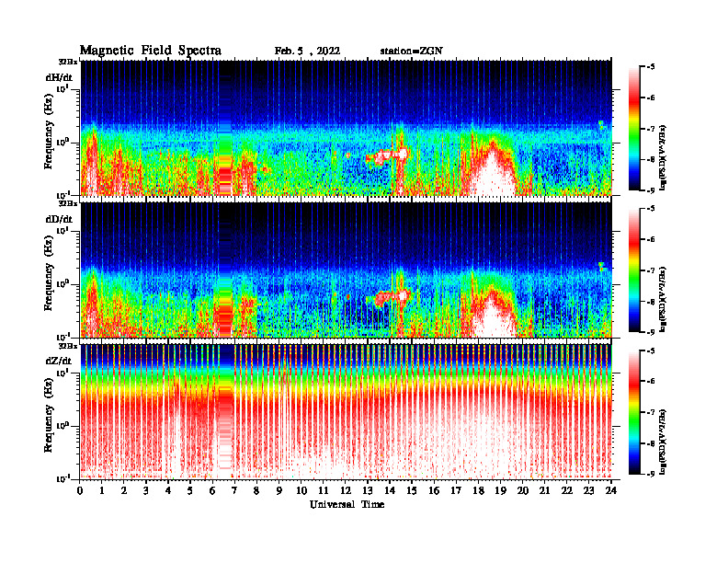Viewport: 728px width, 563px height.
Task: Click hour tick label "21" on time axis
Action: 544,491
